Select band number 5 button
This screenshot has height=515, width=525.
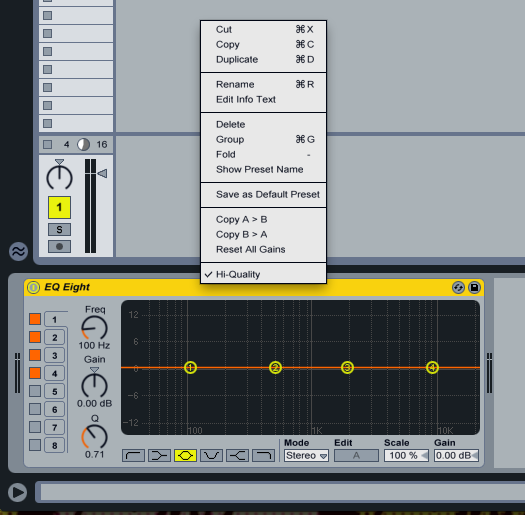click(x=55, y=391)
